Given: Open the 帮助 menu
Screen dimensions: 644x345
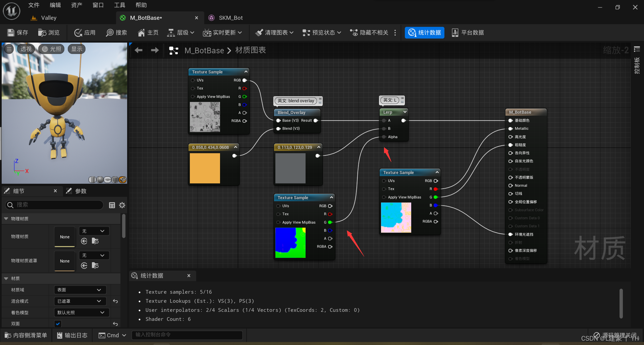Looking at the screenshot, I should tap(141, 5).
